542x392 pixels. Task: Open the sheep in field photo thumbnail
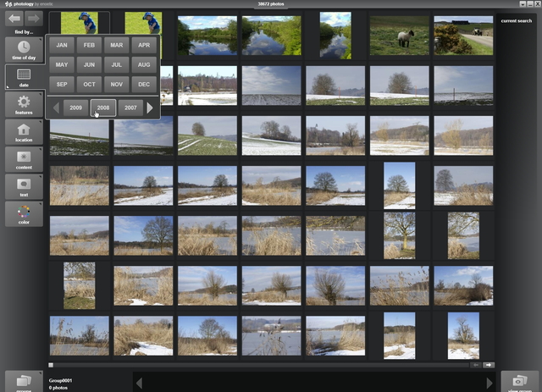pyautogui.click(x=399, y=36)
